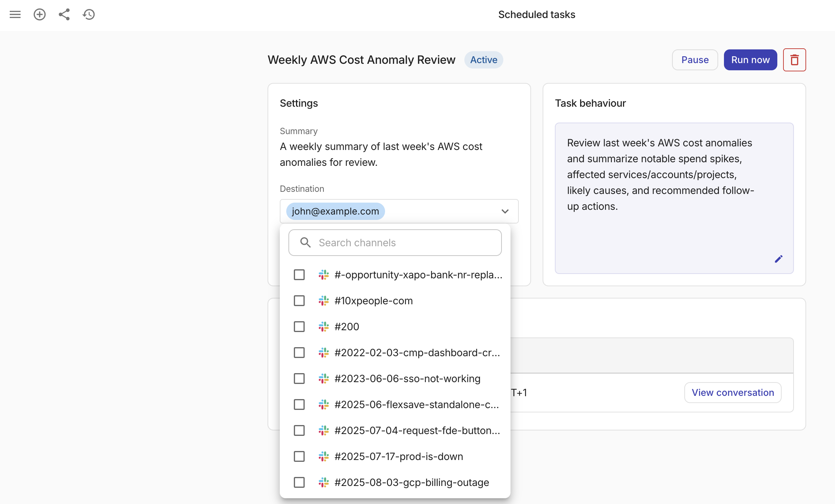Click Slack icon beside #2023-06-06-sso-not-working
Screen dimensions: 835x504
[323, 379]
